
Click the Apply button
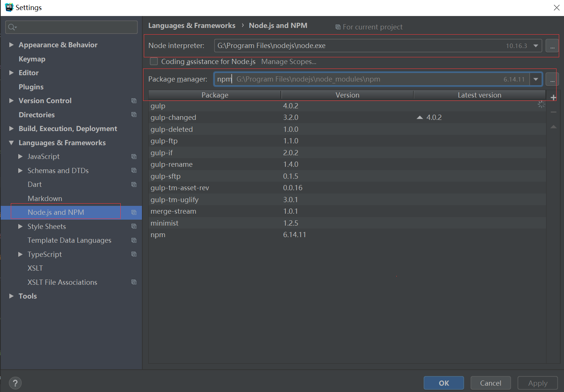538,383
